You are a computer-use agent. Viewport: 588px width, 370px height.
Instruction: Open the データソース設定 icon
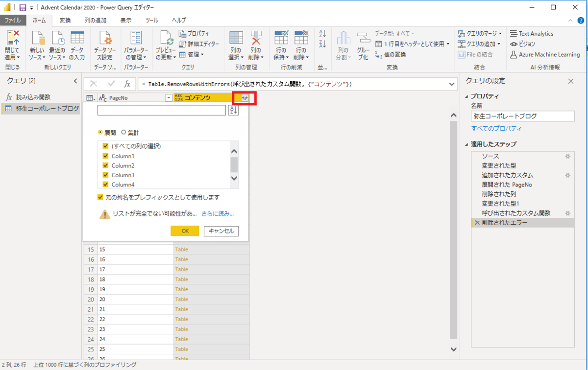[104, 43]
